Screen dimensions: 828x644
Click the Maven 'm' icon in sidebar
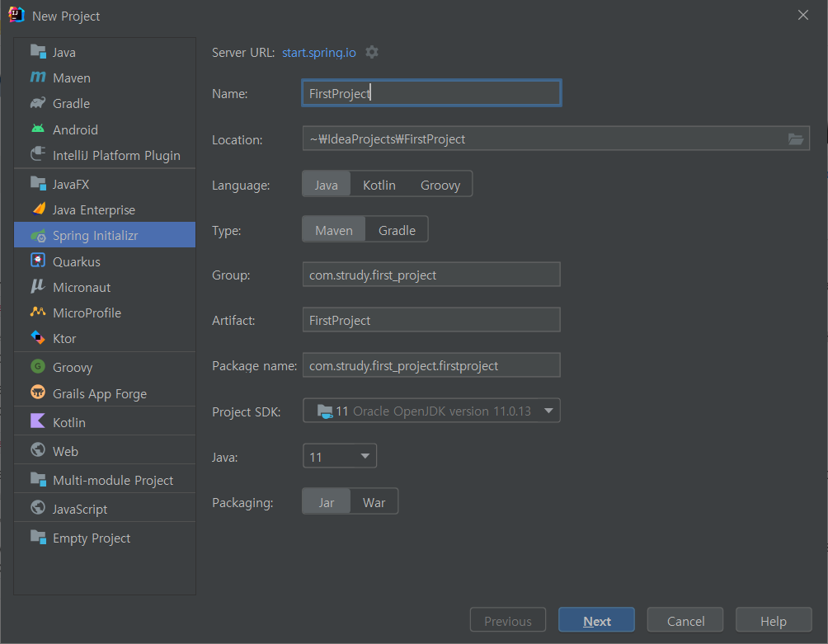tap(38, 77)
